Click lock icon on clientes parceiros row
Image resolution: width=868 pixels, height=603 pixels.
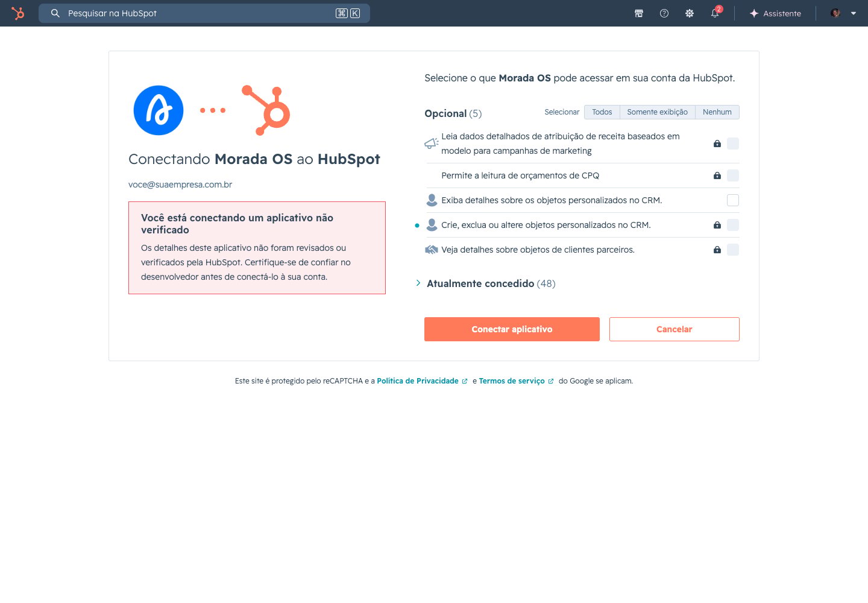pyautogui.click(x=717, y=250)
